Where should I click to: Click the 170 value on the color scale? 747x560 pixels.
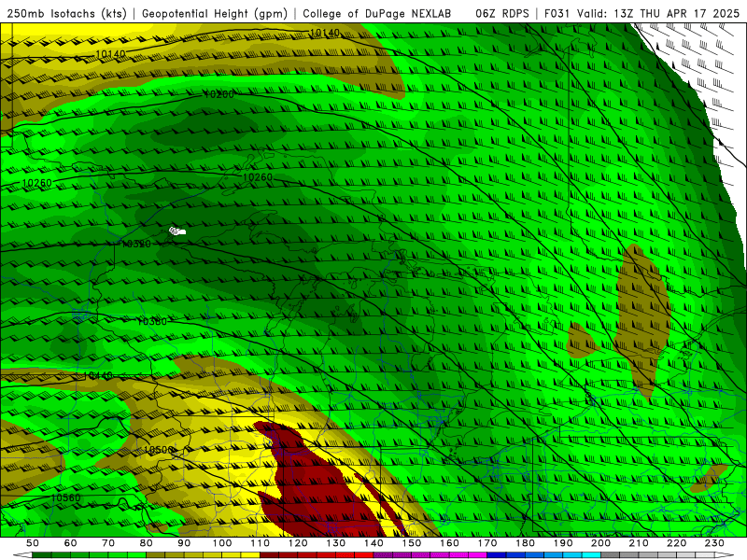[x=487, y=543]
